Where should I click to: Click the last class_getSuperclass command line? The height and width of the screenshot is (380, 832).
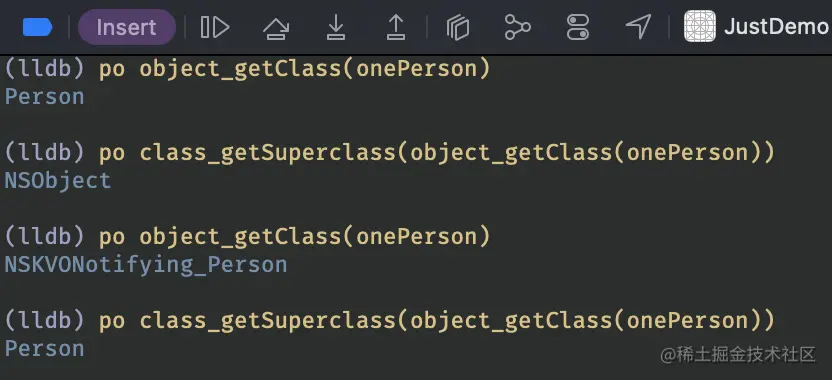(390, 321)
